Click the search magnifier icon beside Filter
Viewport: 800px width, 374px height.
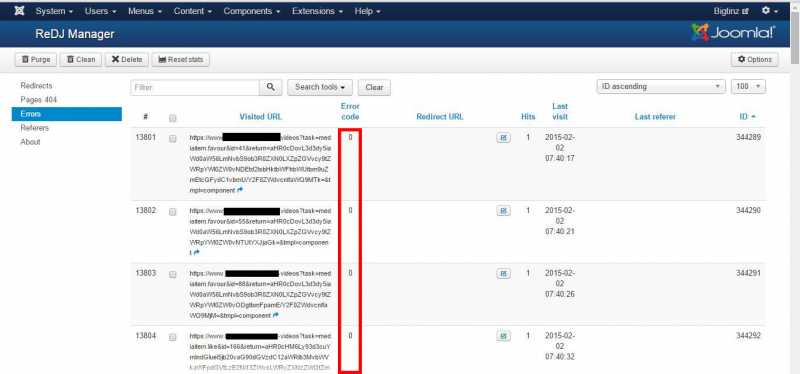coord(270,87)
